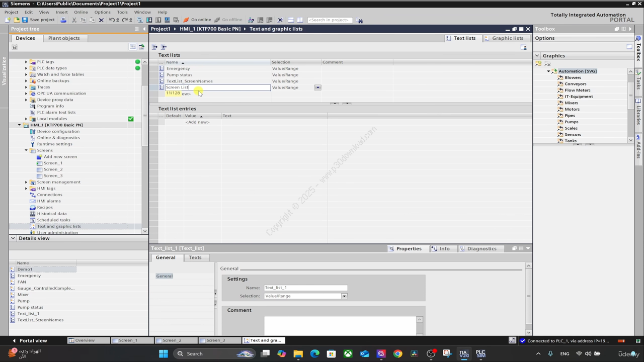Click the vertical split editor icon
The height and width of the screenshot is (362, 644).
pos(300,20)
